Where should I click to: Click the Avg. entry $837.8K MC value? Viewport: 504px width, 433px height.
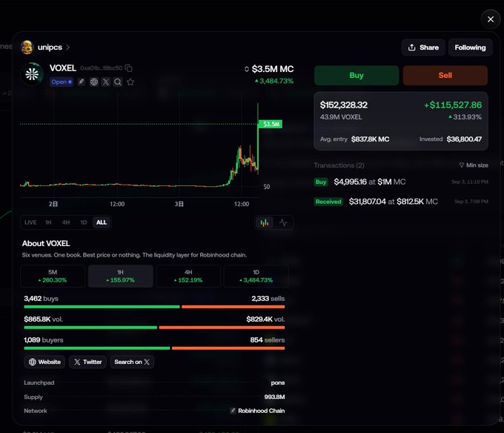pyautogui.click(x=370, y=139)
